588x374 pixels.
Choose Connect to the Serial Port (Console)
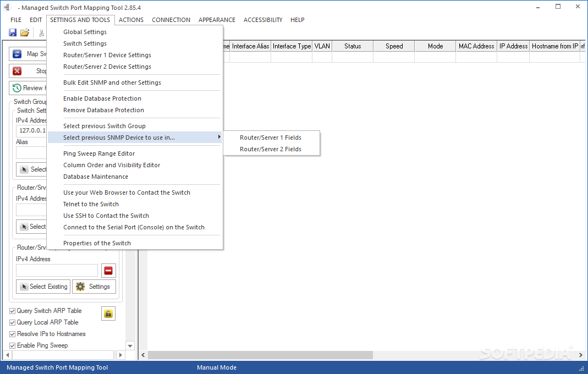coord(135,227)
